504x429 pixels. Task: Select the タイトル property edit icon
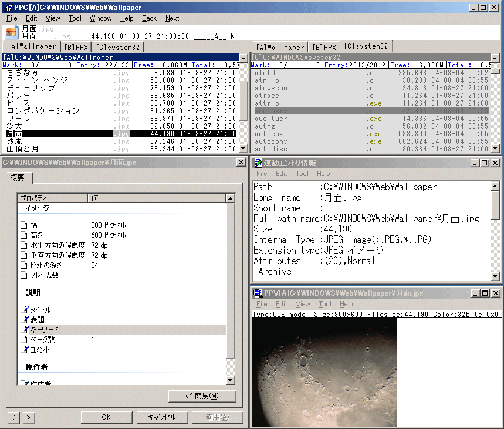coord(25,309)
